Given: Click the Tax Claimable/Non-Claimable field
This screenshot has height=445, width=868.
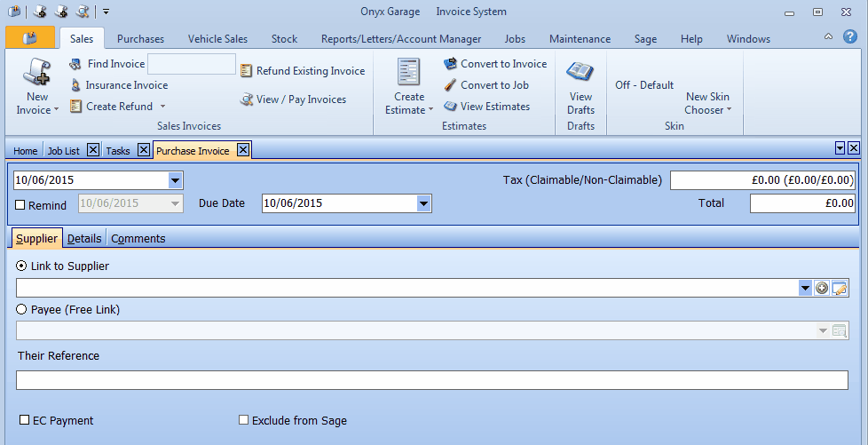Looking at the screenshot, I should [x=762, y=180].
